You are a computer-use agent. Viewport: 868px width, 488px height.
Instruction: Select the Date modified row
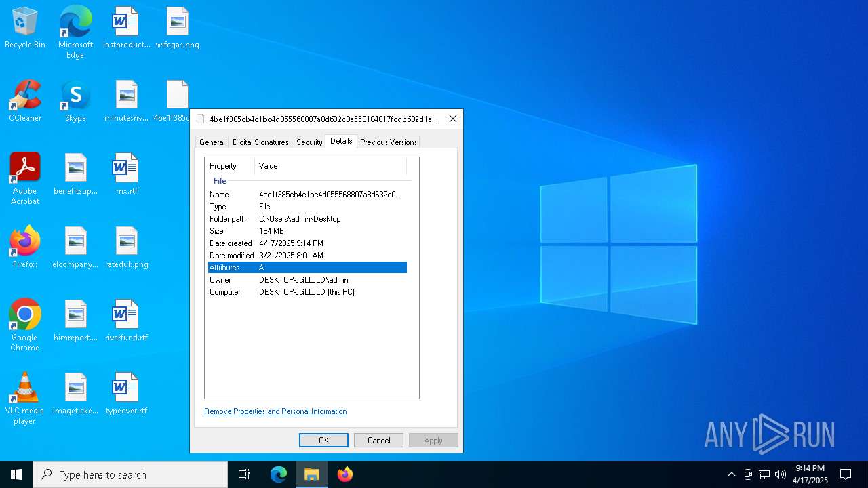click(x=307, y=256)
